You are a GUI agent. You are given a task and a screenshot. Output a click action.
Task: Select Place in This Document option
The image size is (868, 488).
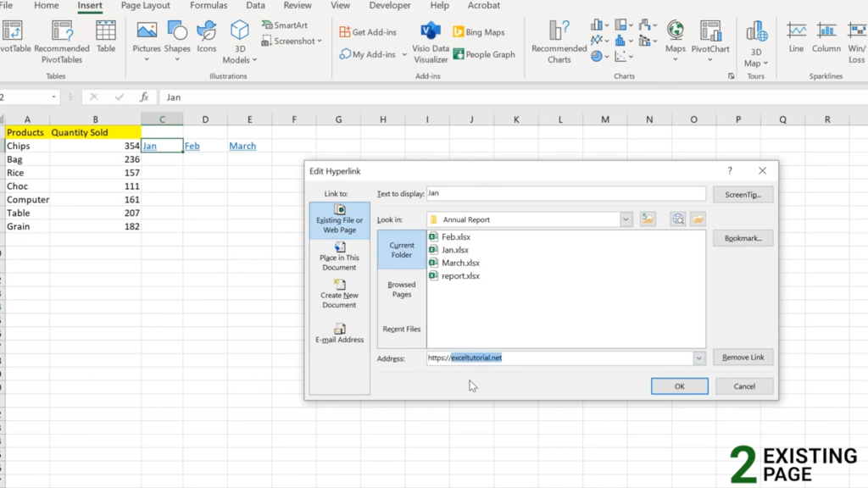pos(339,257)
